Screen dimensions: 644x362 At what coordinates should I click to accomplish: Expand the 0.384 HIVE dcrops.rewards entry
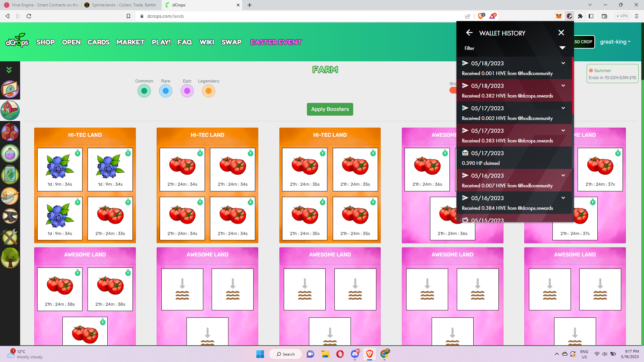coord(563,198)
